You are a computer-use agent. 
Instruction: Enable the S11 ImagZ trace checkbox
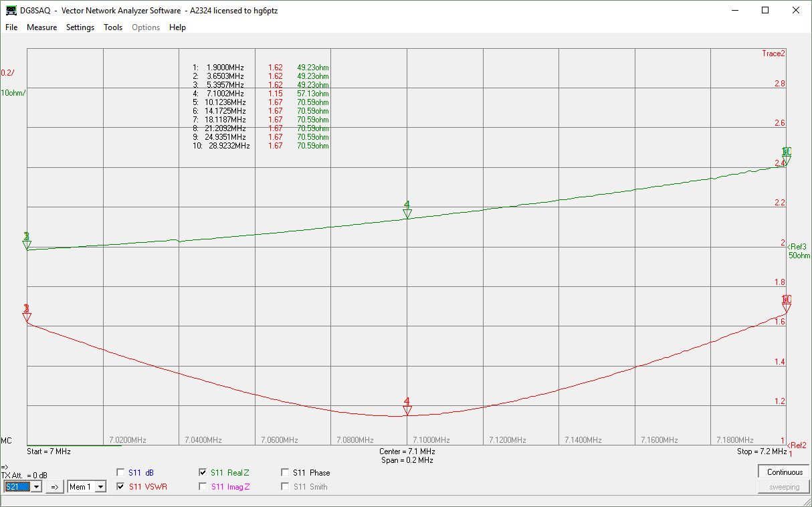[x=203, y=487]
